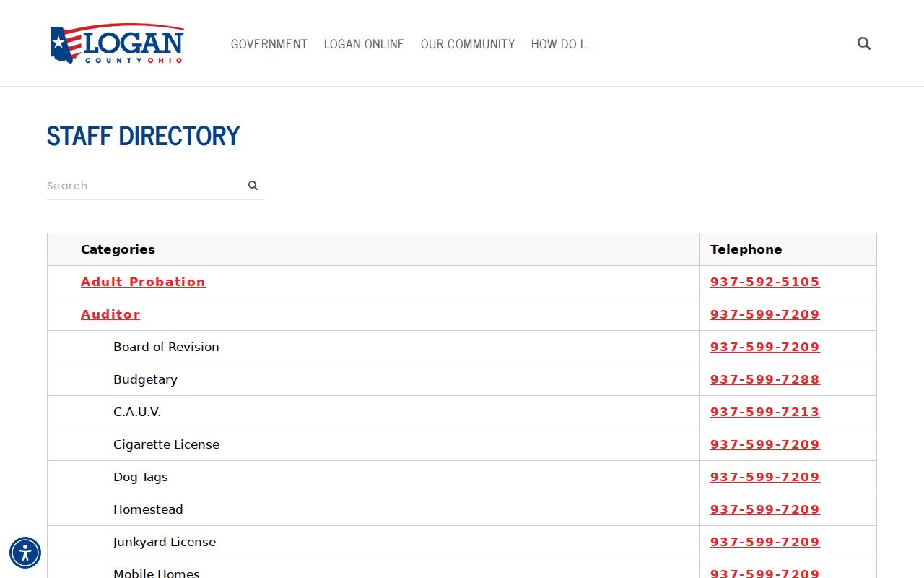
Task: Click the C.A.U.V. phone number 937-599-7213
Action: [764, 412]
